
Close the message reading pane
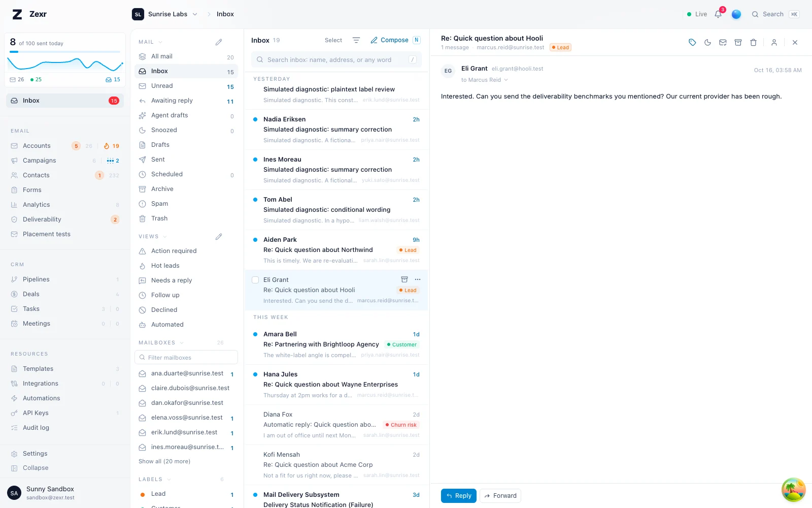coord(795,43)
